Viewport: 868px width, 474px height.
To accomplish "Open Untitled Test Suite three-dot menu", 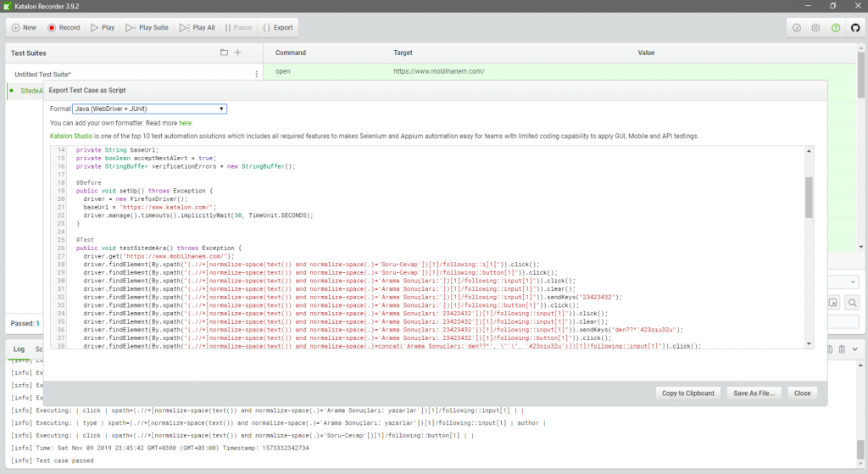I will [256, 75].
